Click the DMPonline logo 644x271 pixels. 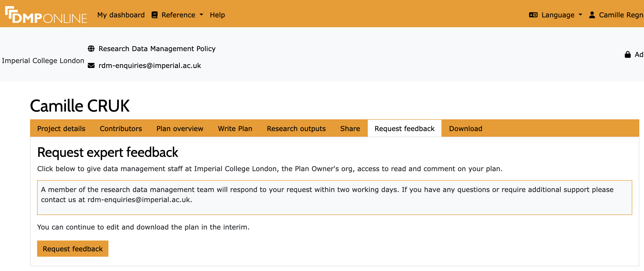(x=46, y=15)
